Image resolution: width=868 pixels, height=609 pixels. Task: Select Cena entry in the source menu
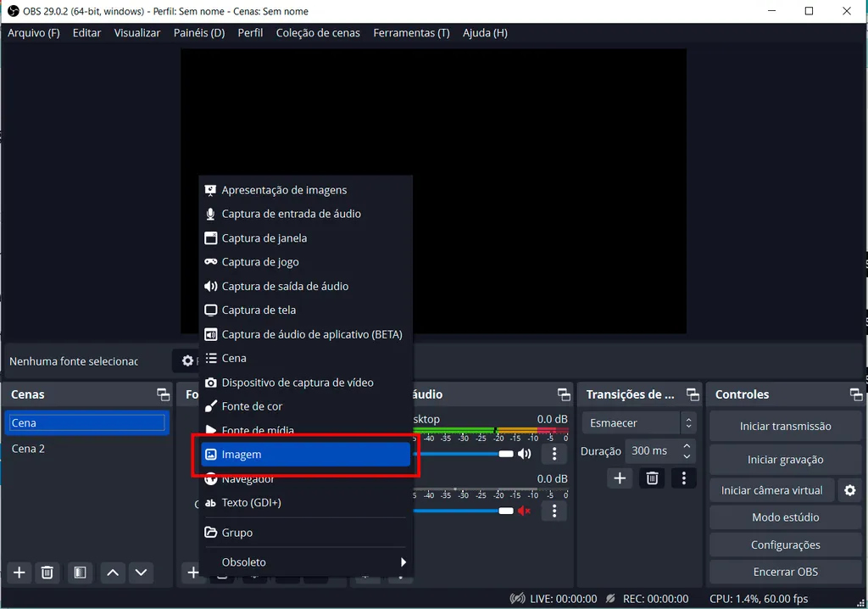click(x=305, y=359)
